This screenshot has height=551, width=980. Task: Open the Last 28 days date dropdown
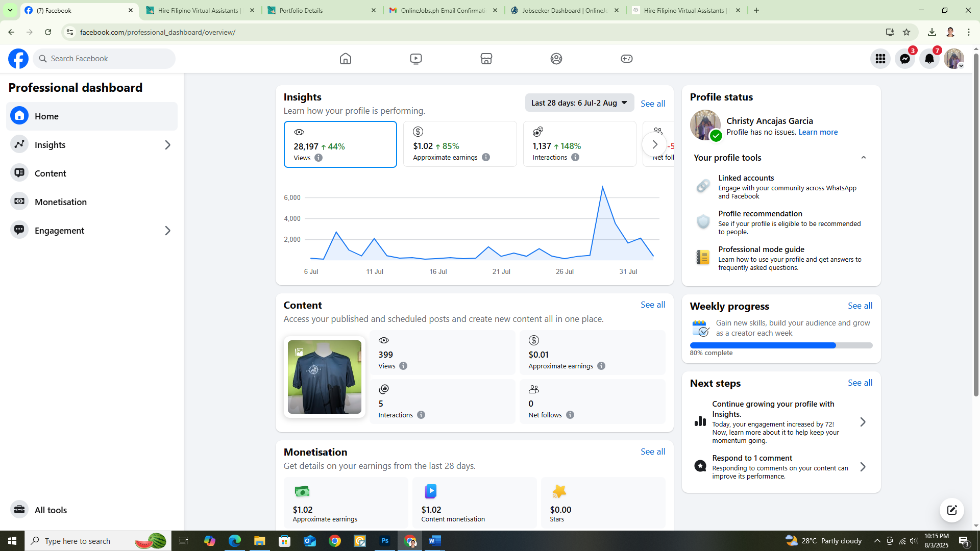pos(579,103)
